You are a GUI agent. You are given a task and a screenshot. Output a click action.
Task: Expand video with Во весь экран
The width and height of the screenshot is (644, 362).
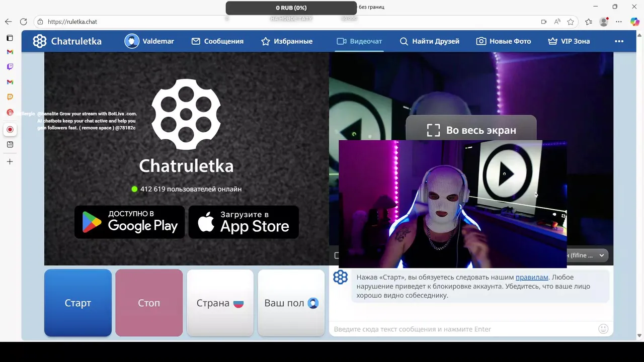pyautogui.click(x=471, y=130)
